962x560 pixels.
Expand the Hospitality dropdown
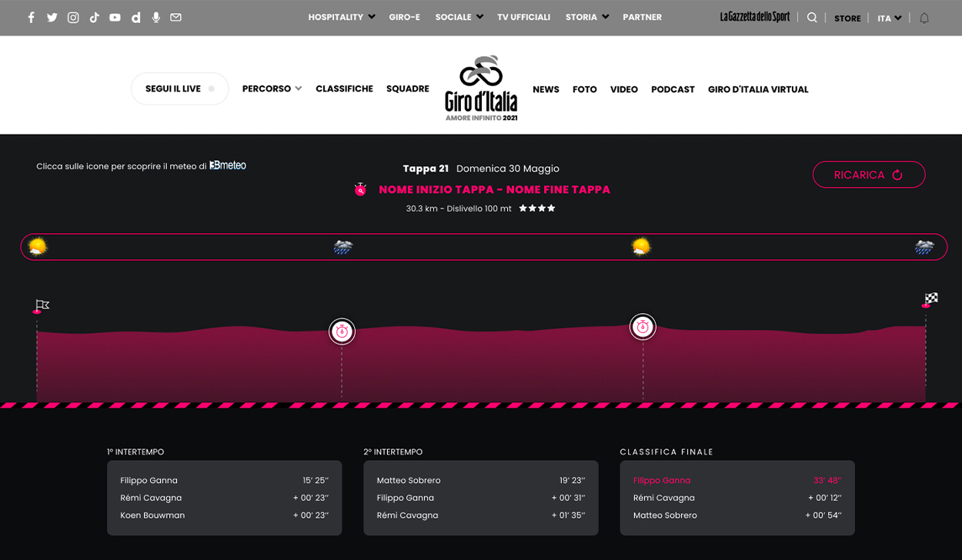click(342, 17)
